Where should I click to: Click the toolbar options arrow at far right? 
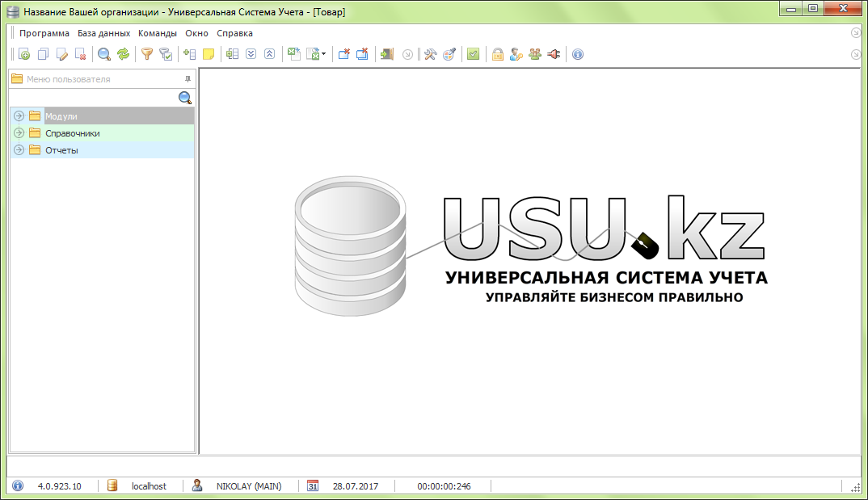[x=855, y=54]
